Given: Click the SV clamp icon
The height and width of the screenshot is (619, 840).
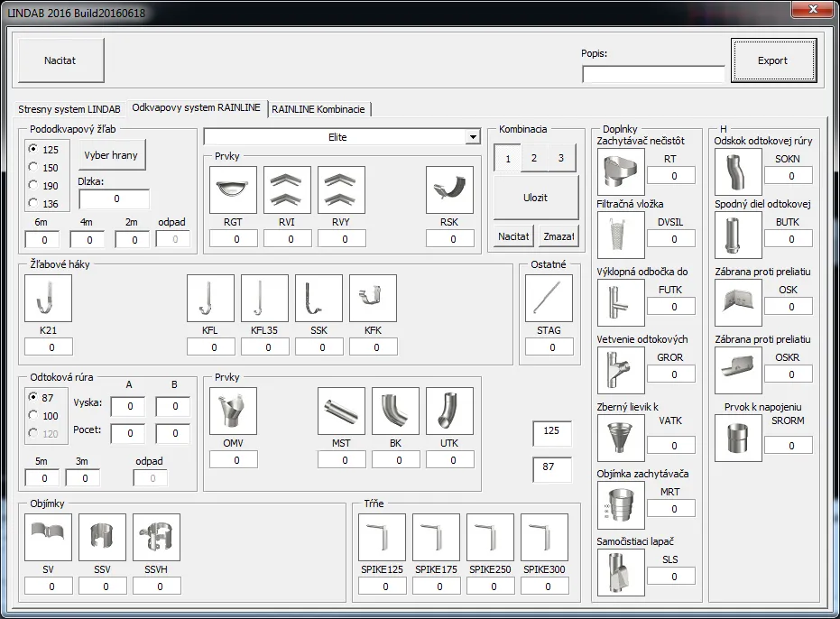Looking at the screenshot, I should [x=48, y=537].
